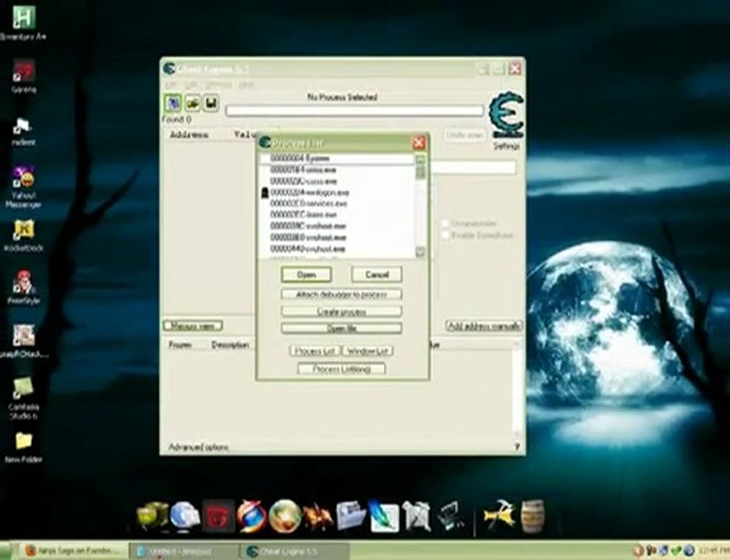Open the New Folder desktop icon
Screen dimensions: 730x560
23,447
